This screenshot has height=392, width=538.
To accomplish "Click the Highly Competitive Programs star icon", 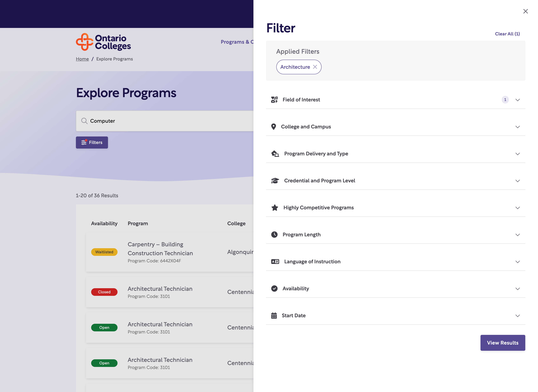I will (x=275, y=208).
